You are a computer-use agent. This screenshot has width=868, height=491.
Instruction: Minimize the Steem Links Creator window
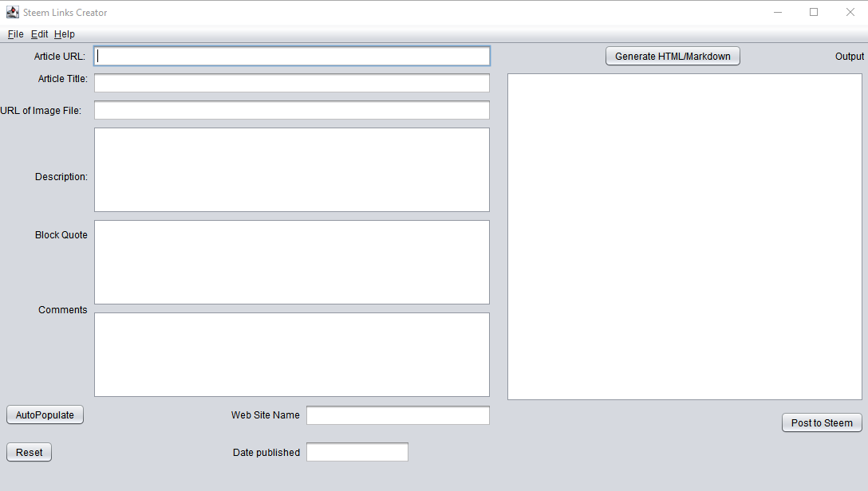point(778,12)
